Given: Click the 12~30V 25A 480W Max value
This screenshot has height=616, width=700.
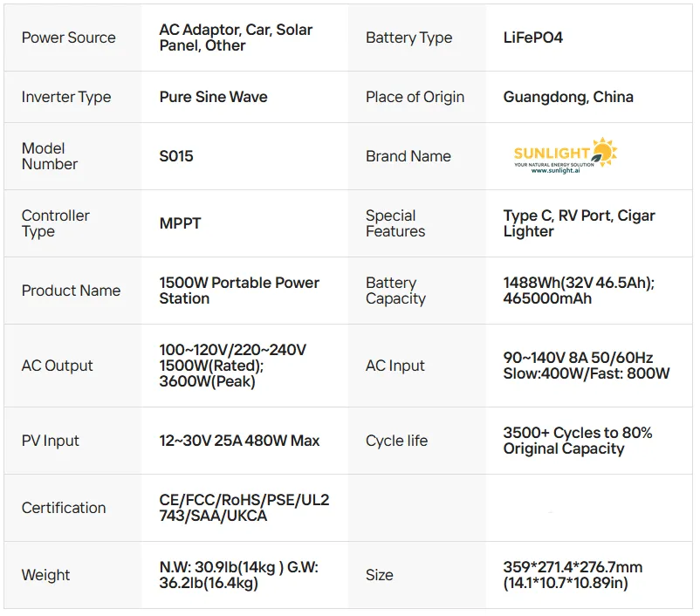Looking at the screenshot, I should tap(239, 441).
